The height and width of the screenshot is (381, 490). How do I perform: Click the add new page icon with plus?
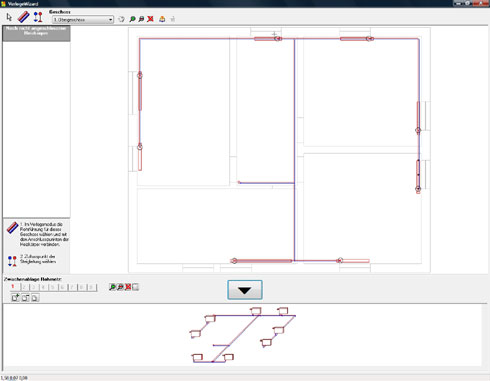[x=15, y=298]
